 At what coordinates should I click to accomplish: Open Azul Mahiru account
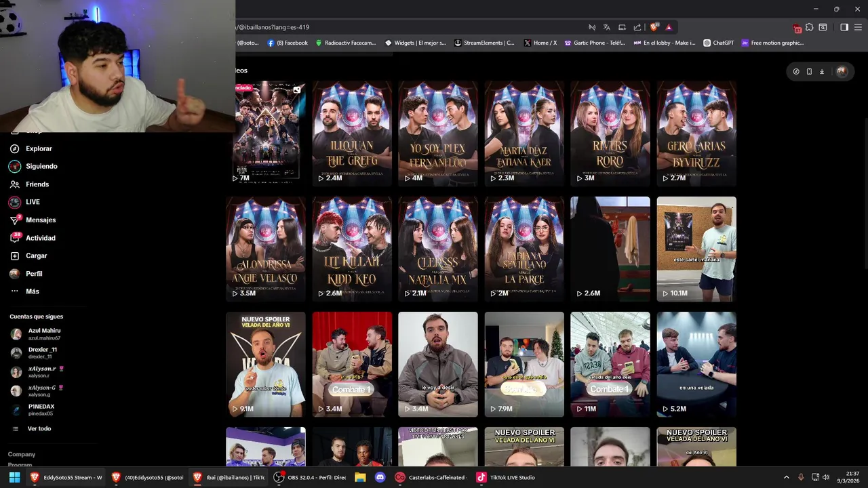click(36, 334)
